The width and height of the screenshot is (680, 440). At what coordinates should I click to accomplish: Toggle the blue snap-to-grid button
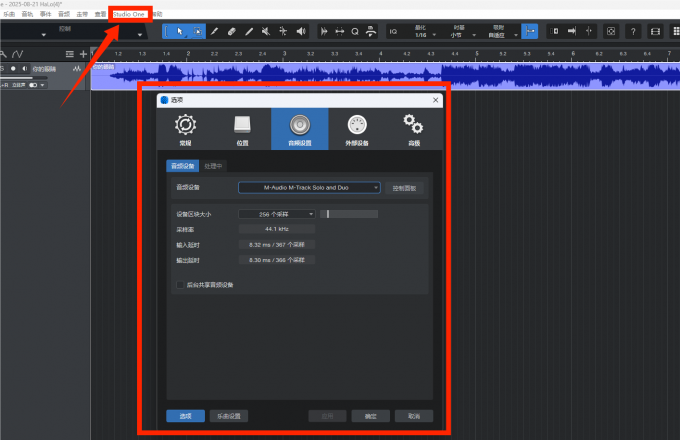pos(530,31)
